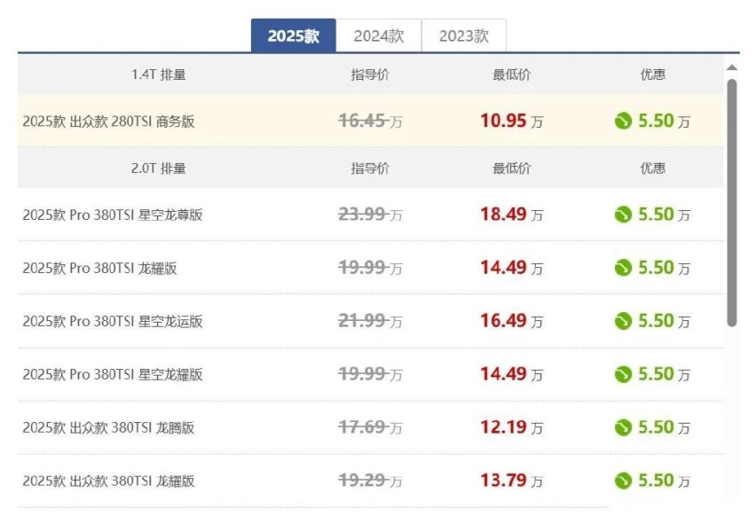This screenshot has width=756, height=532.
Task: Open 2025款 Pro 380TSI 星空龙运版 model
Action: tap(113, 321)
